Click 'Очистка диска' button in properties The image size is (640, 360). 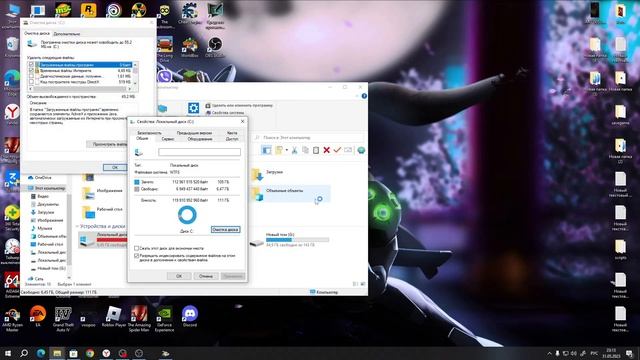point(225,229)
